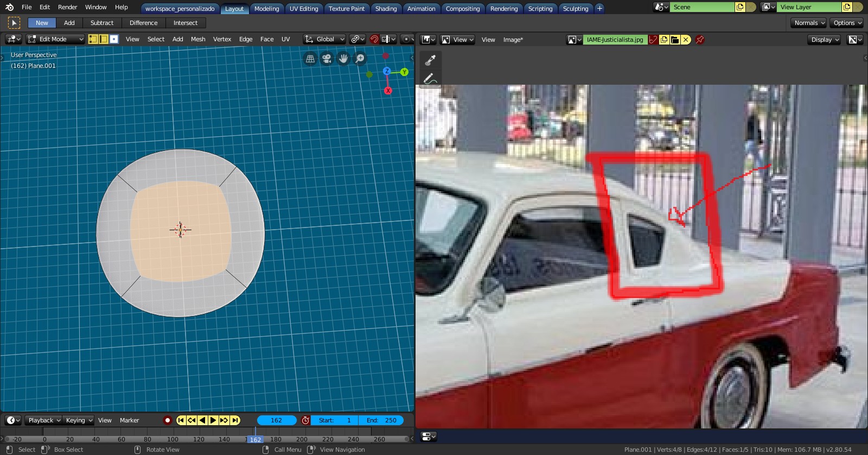The height and width of the screenshot is (455, 868).
Task: Open the Keying dropdown
Action: pyautogui.click(x=78, y=420)
